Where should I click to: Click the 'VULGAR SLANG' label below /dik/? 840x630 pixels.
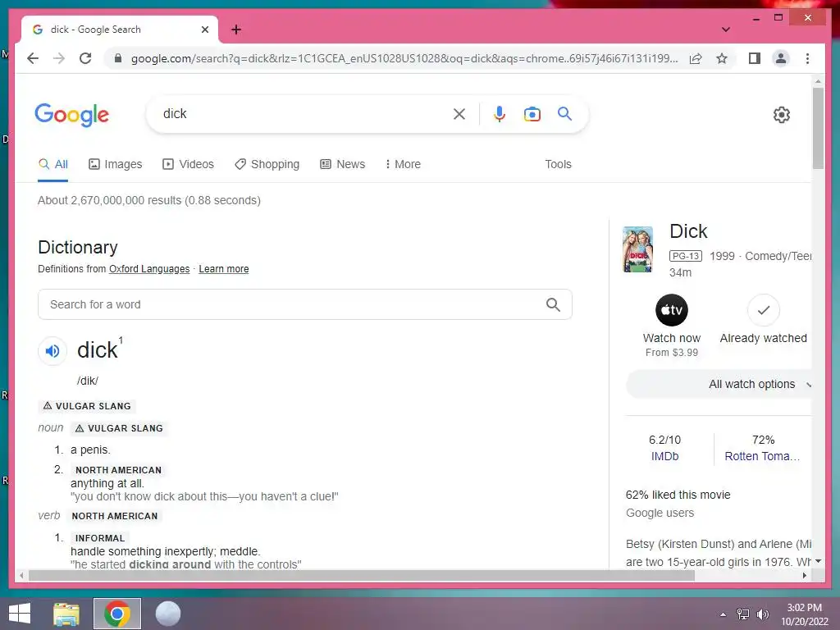click(x=87, y=406)
